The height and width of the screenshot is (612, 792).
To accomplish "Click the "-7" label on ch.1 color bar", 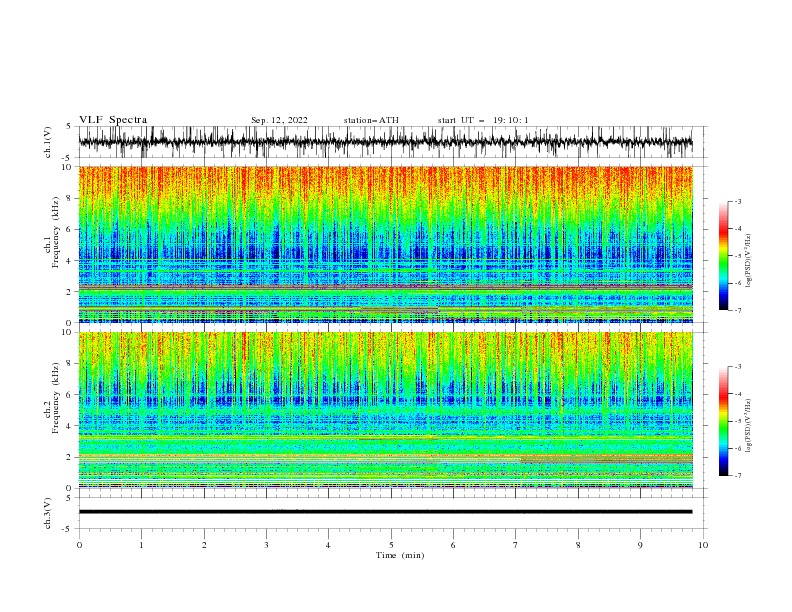I will (x=737, y=310).
